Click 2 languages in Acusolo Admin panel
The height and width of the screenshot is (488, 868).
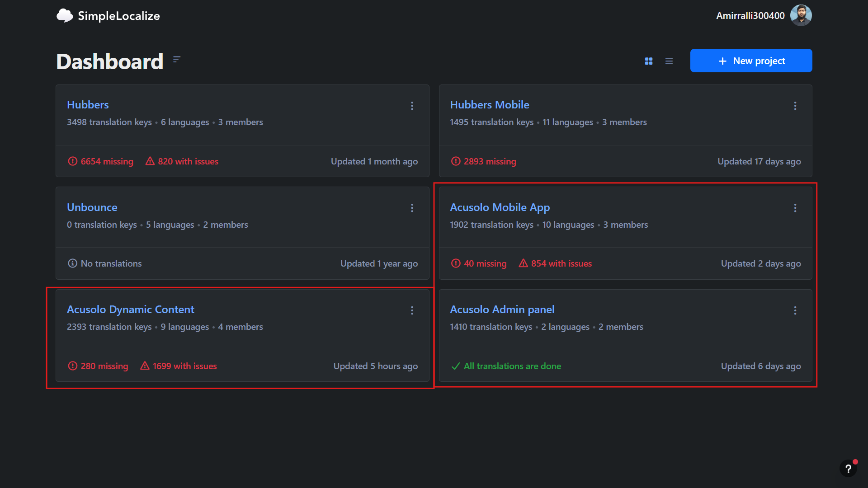tap(565, 327)
